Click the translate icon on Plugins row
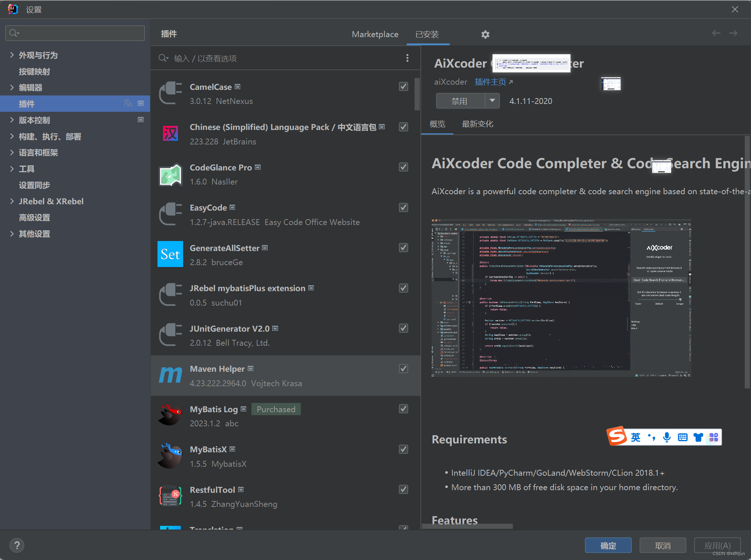Image resolution: width=751 pixels, height=560 pixels. [x=128, y=103]
